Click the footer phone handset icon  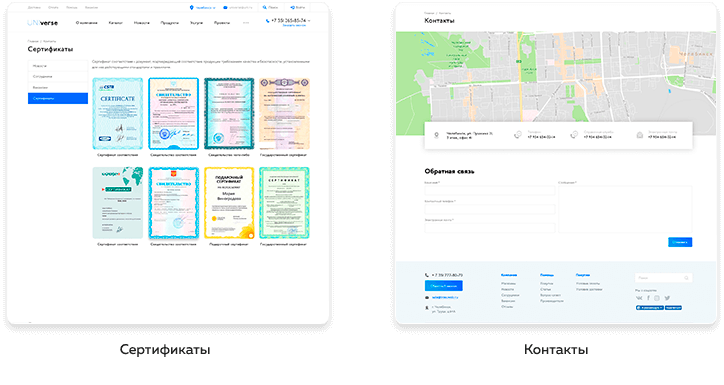(427, 275)
